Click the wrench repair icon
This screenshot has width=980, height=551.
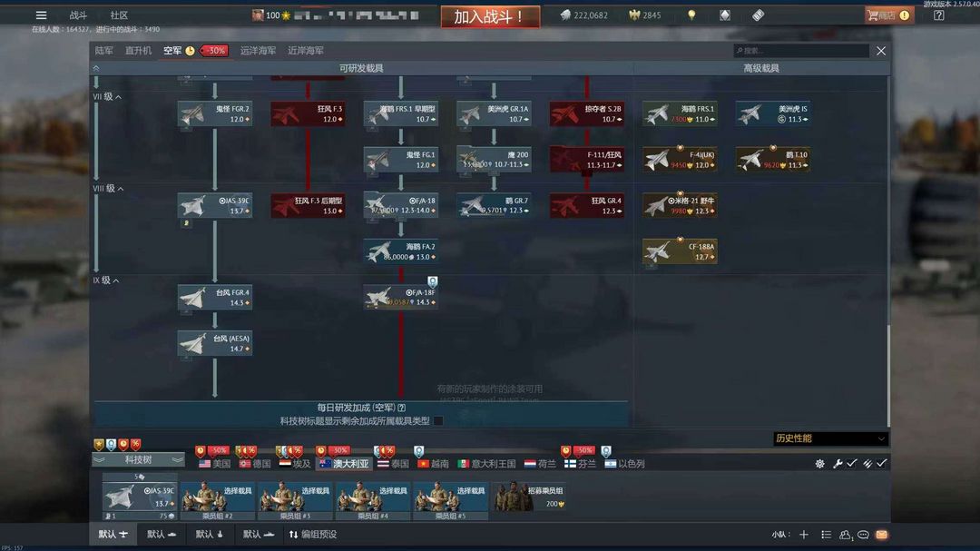[x=838, y=464]
